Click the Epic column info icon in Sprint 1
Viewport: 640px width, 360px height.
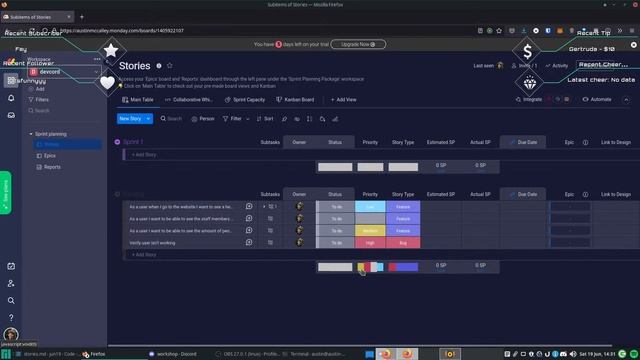(585, 142)
